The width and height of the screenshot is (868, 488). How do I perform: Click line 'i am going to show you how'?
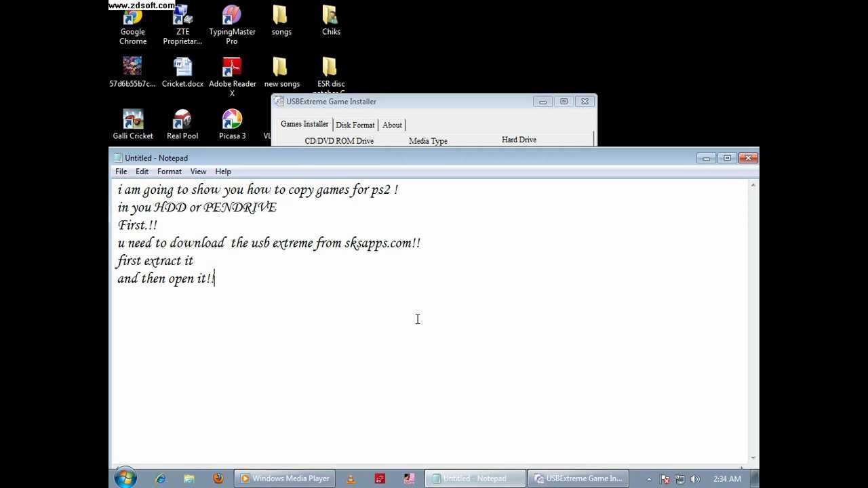[258, 190]
